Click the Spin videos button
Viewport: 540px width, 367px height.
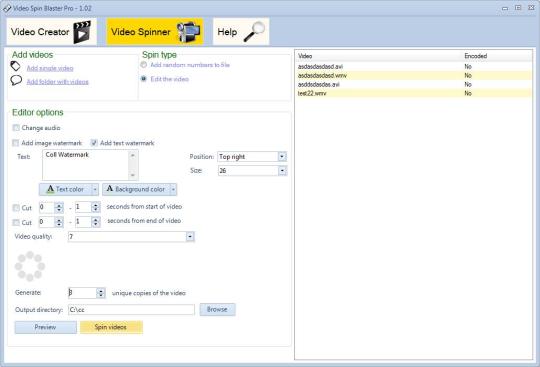coord(111,327)
